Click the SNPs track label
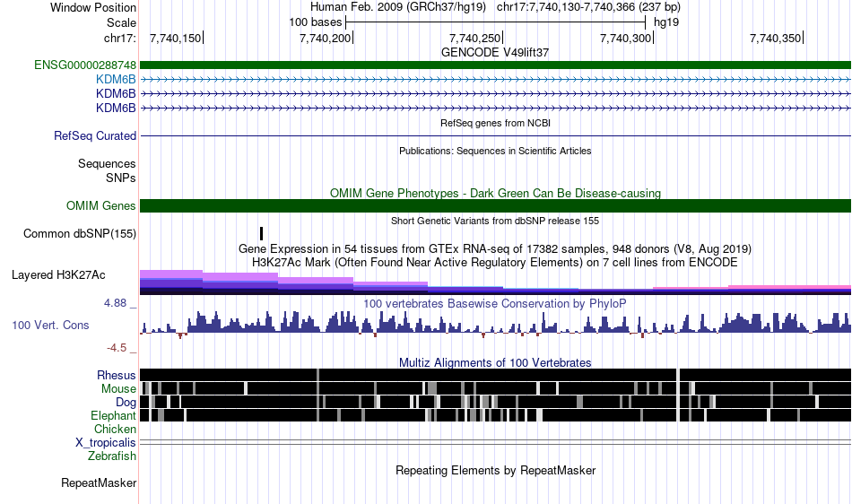 (121, 178)
